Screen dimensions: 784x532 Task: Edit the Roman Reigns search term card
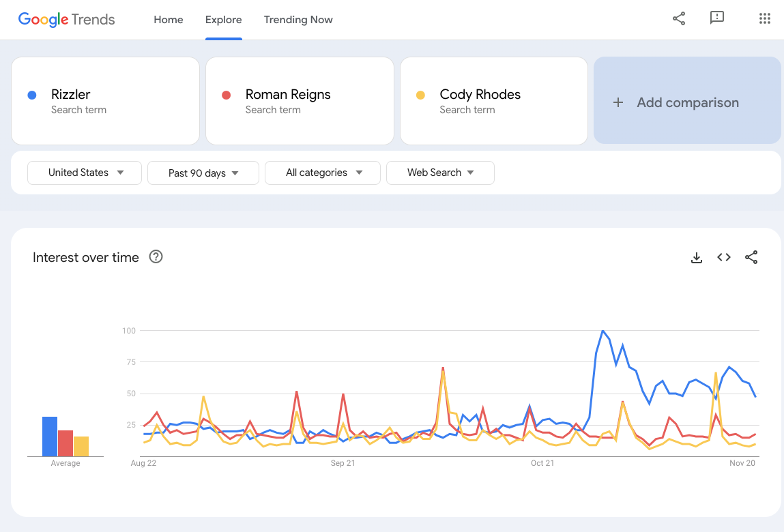click(300, 101)
